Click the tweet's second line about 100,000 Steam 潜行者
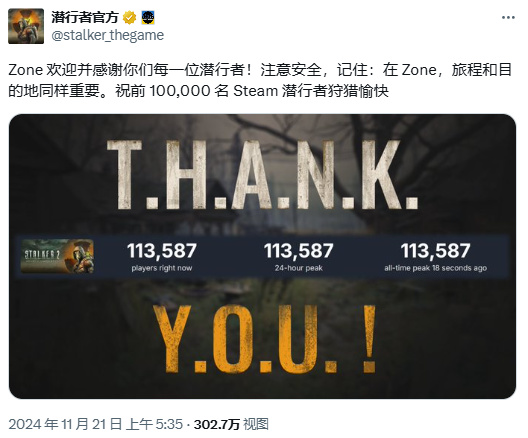Screen dimensions: 528x438 pyautogui.click(x=199, y=91)
